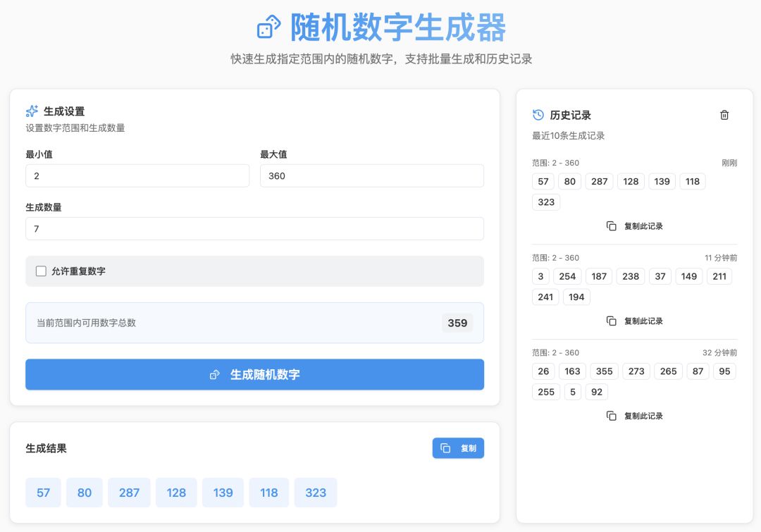This screenshot has height=532, width=761.
Task: Select result number 57 under 生成结果
Action: pyautogui.click(x=43, y=493)
